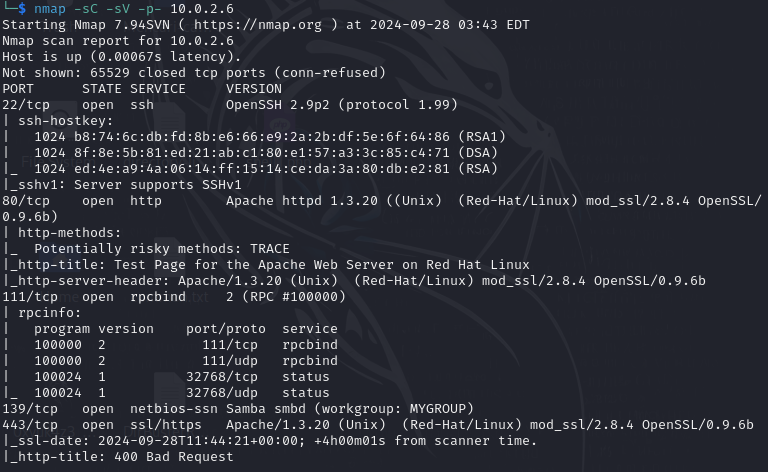Viewport: 768px width, 472px height.
Task: Click the 80/tcp port entry
Action: [x=26, y=200]
